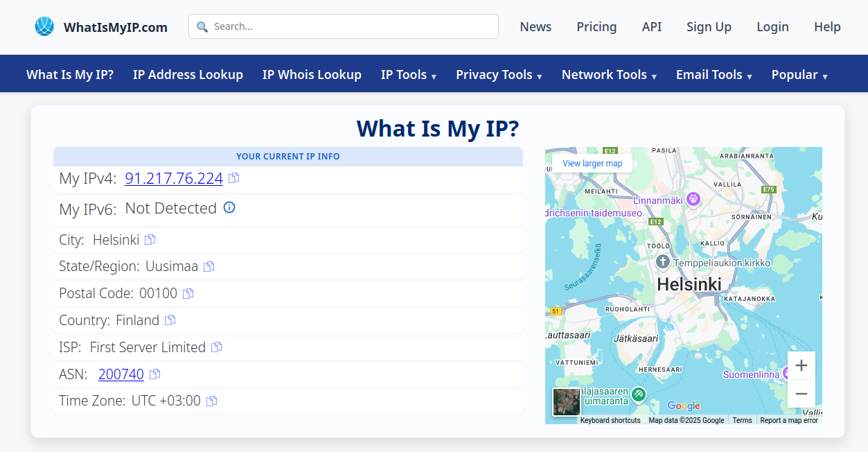Copy the country Finland value
868x452 pixels.
tap(170, 320)
